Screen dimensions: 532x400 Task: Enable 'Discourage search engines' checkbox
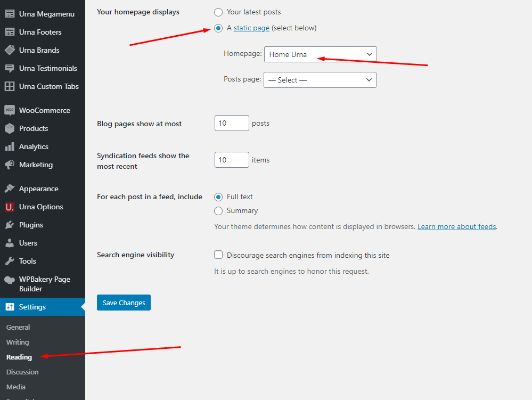218,255
